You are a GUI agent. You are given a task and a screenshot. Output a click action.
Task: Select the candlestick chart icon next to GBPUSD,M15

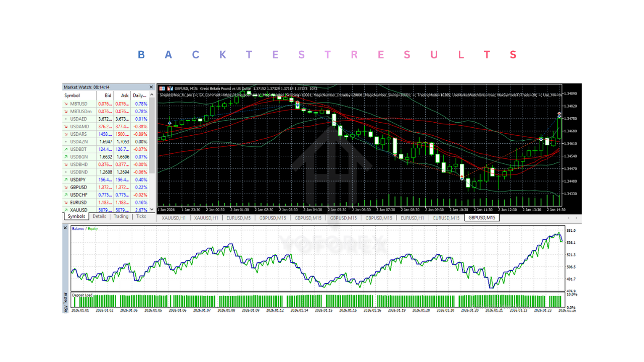tap(170, 88)
